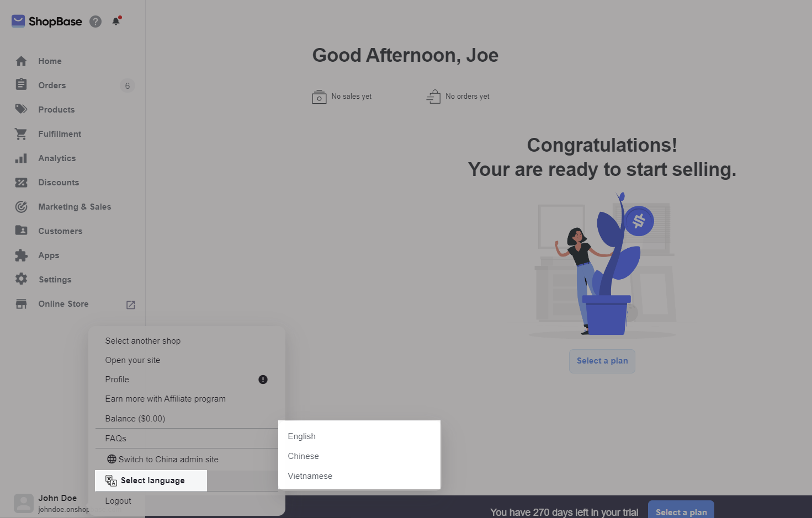Select Chinese language option
Screen dimensions: 812x518
pyautogui.click(x=304, y=456)
